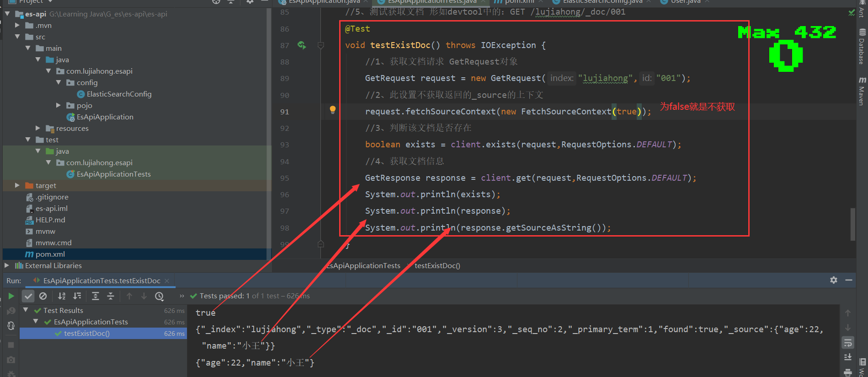This screenshot has width=868, height=377.
Task: Rerun the test with green play icon
Action: click(11, 296)
